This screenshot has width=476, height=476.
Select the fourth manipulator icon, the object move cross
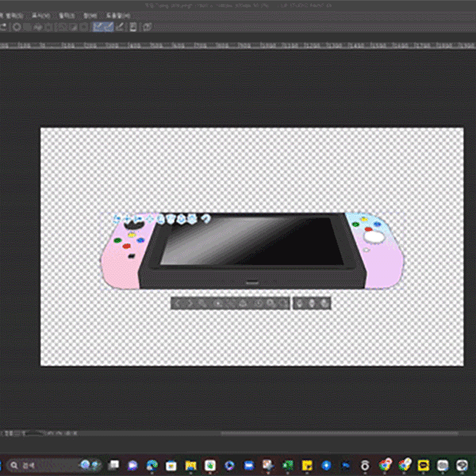[x=149, y=219]
